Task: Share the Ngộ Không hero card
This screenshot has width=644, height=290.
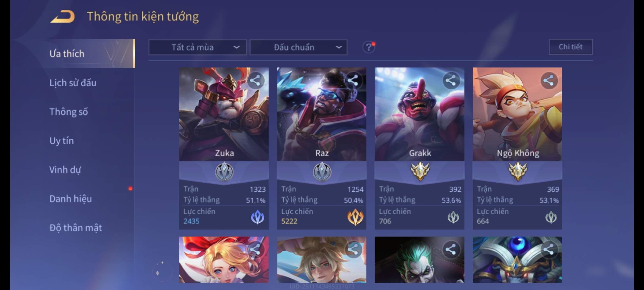Action: pyautogui.click(x=549, y=80)
